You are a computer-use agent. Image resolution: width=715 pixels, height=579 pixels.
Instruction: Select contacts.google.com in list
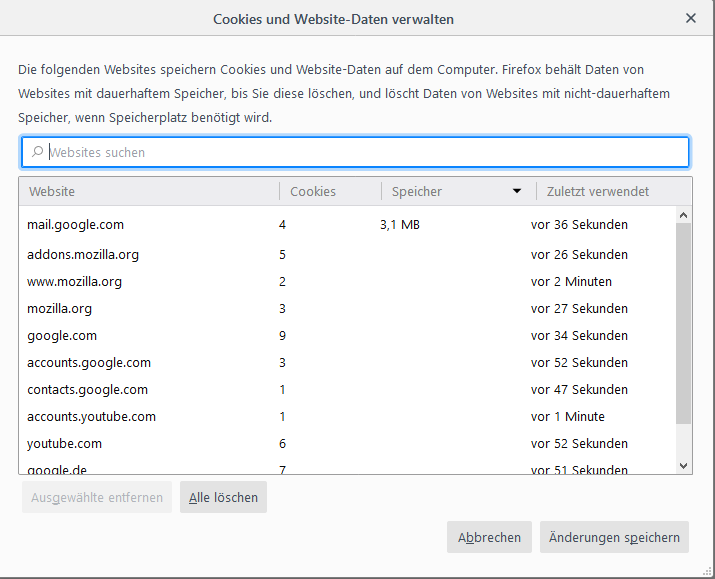click(x=87, y=389)
